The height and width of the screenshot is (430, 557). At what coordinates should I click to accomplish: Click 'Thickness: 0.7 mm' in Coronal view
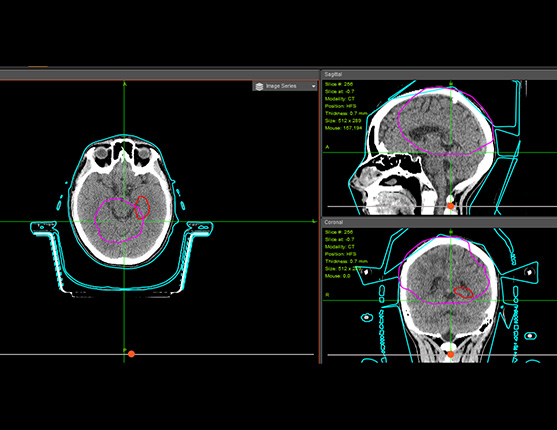346,261
